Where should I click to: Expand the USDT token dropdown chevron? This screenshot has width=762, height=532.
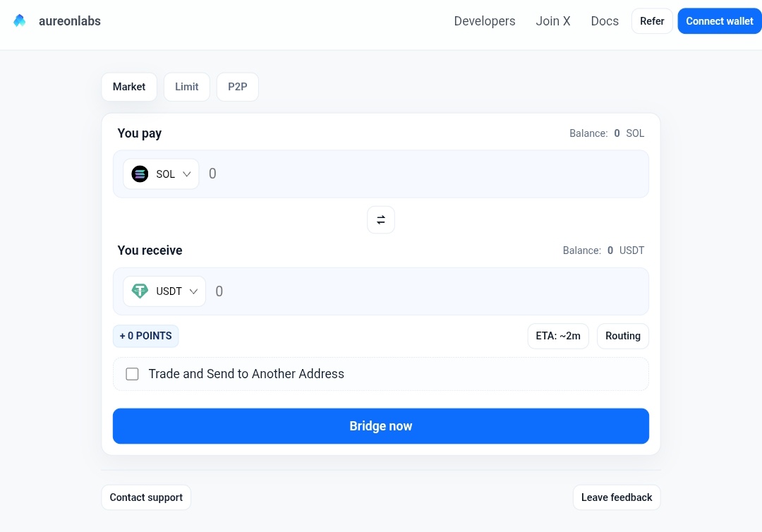[x=193, y=291]
